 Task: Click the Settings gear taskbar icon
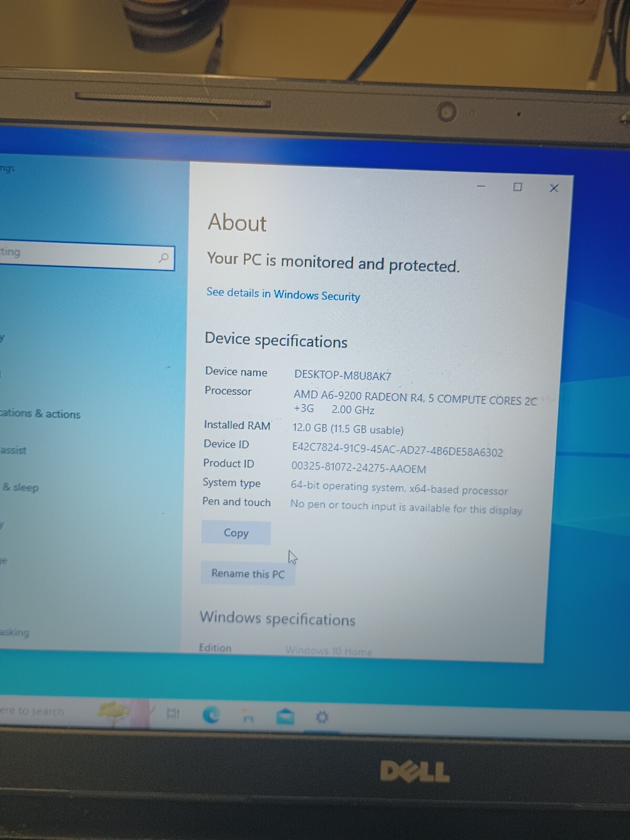point(322,717)
